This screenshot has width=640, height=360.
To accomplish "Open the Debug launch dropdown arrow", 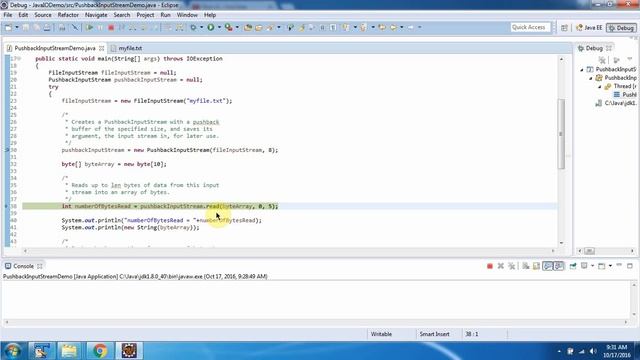I will coord(201,27).
